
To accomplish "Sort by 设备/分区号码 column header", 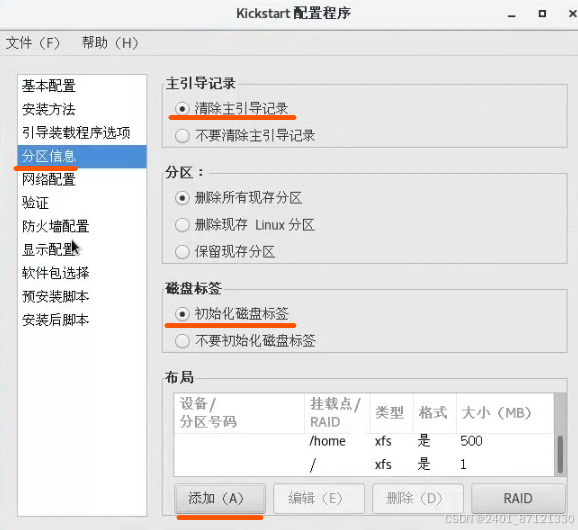I will pos(239,413).
